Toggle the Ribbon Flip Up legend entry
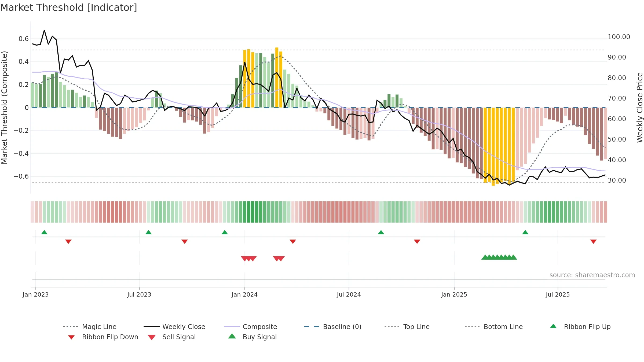The image size is (644, 362). (x=580, y=327)
